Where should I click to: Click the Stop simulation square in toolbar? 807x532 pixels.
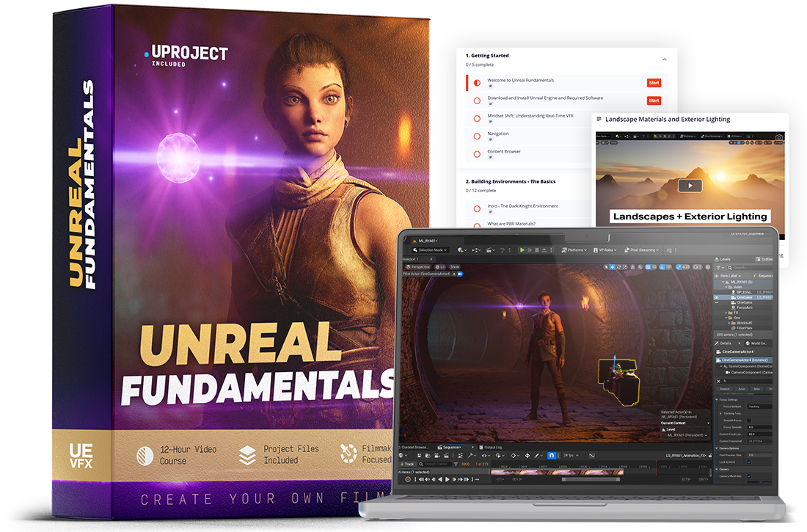pyautogui.click(x=537, y=249)
